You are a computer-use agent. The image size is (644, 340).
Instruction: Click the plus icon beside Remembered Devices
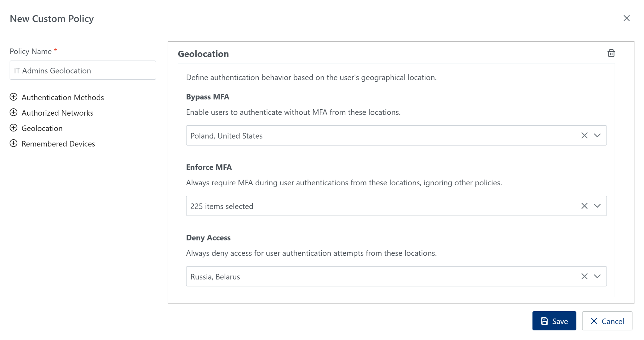tap(14, 143)
